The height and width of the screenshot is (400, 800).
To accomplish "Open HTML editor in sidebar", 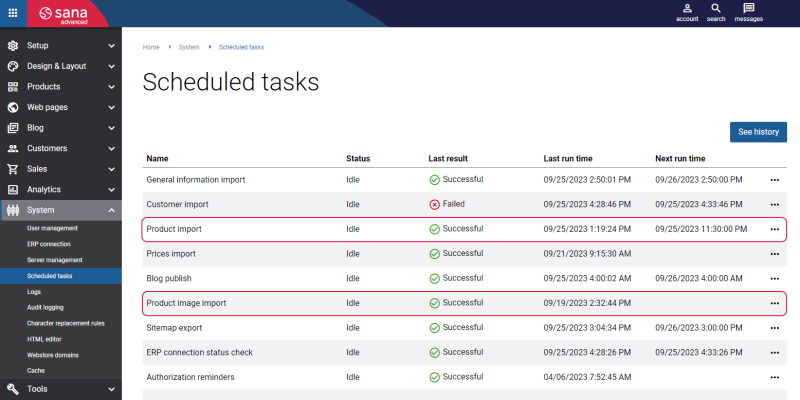I will [44, 339].
